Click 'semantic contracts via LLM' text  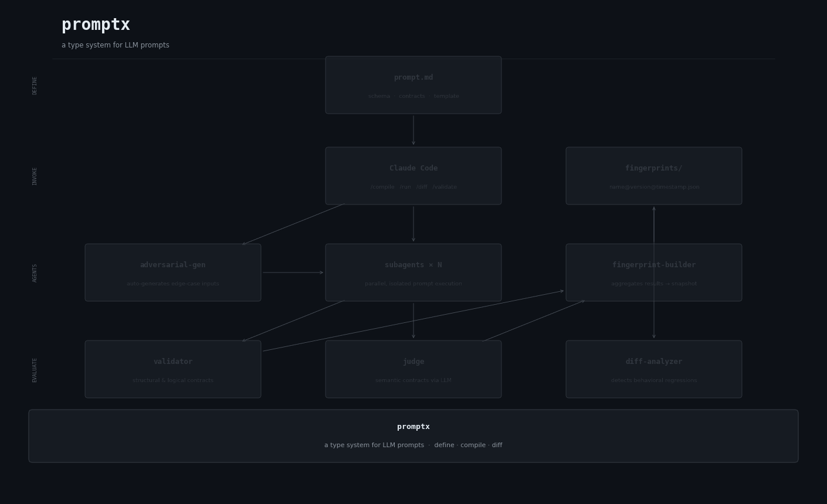[413, 380]
